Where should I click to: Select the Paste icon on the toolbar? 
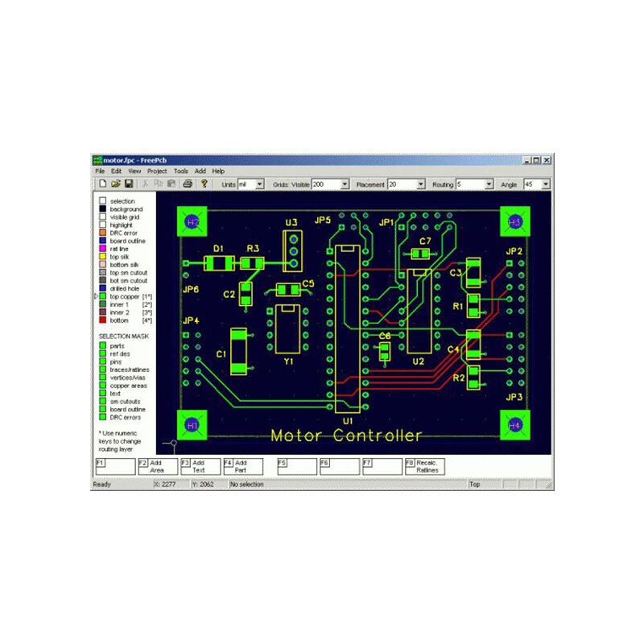click(171, 184)
